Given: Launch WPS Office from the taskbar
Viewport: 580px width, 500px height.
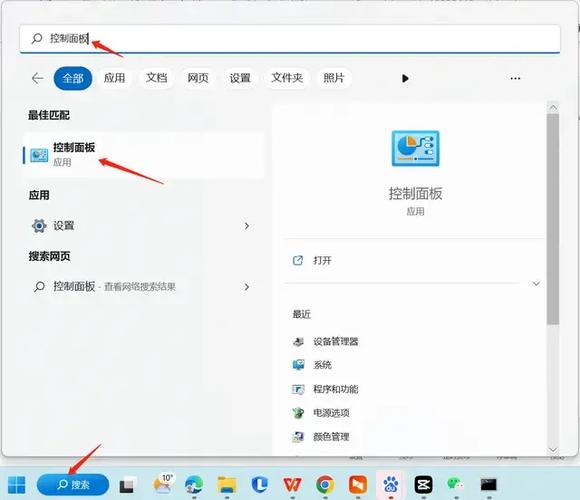Looking at the screenshot, I should pos(292,485).
